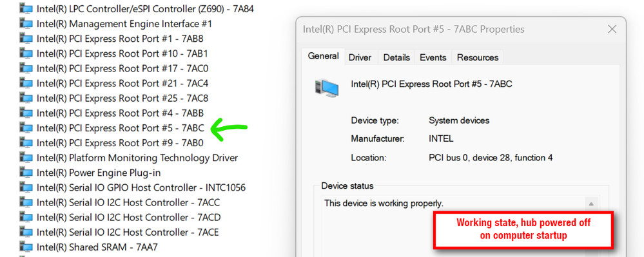Click the large device icon in Properties dialog
This screenshot has height=257, width=644.
pyautogui.click(x=327, y=88)
